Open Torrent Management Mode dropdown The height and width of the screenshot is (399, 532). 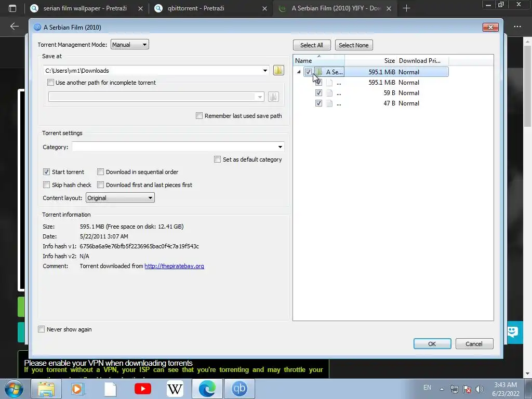click(x=129, y=45)
